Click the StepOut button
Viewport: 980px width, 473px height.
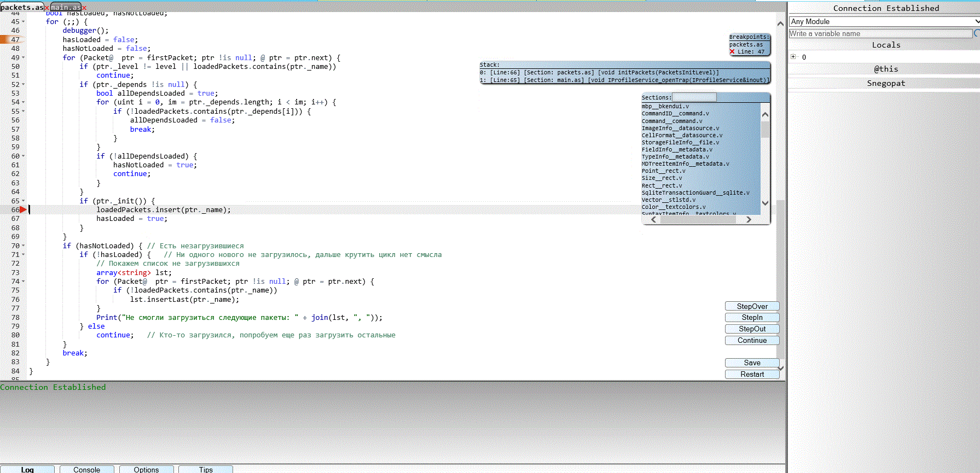coord(752,329)
